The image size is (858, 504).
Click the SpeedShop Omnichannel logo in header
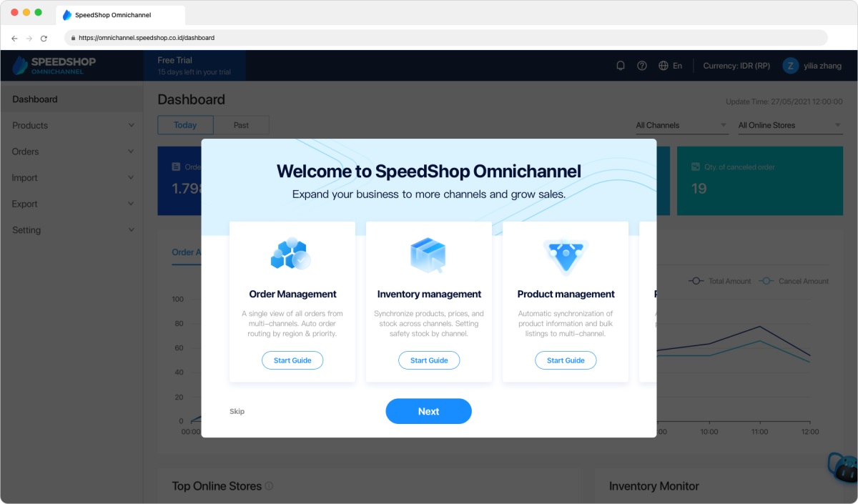(x=54, y=65)
